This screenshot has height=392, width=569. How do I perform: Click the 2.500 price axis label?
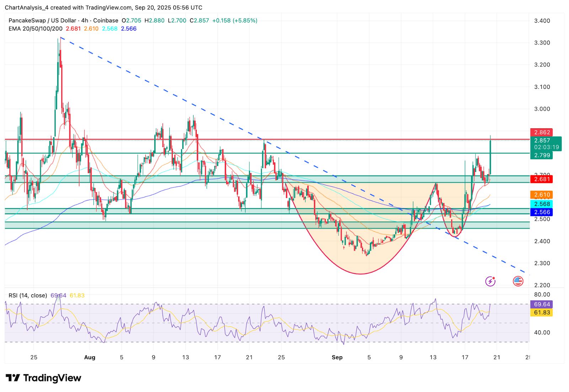542,219
